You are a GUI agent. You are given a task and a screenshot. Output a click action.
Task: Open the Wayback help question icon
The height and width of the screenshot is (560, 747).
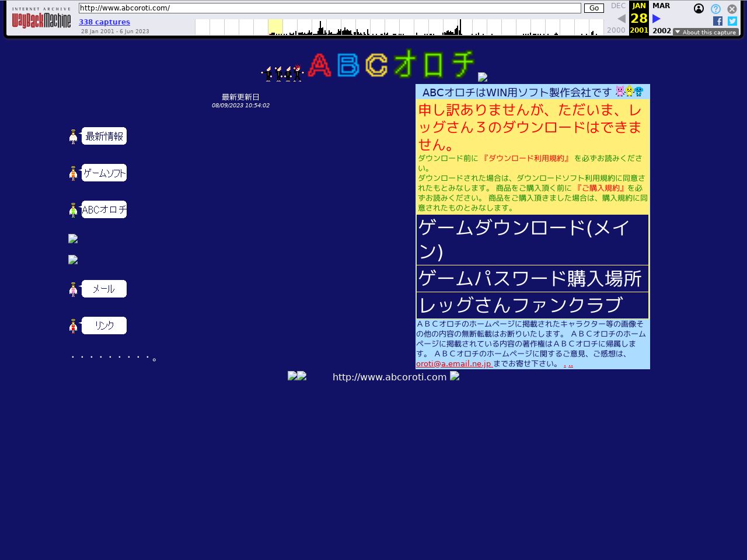[x=715, y=9]
